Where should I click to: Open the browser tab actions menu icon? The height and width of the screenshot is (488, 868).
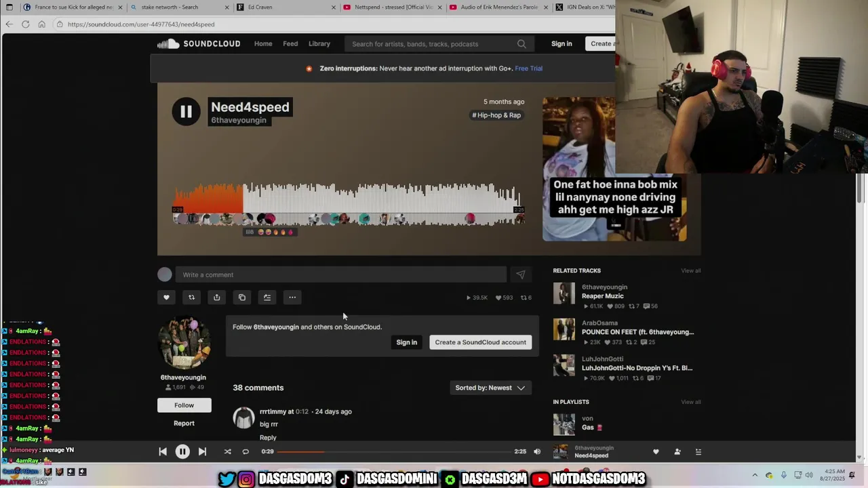click(9, 7)
